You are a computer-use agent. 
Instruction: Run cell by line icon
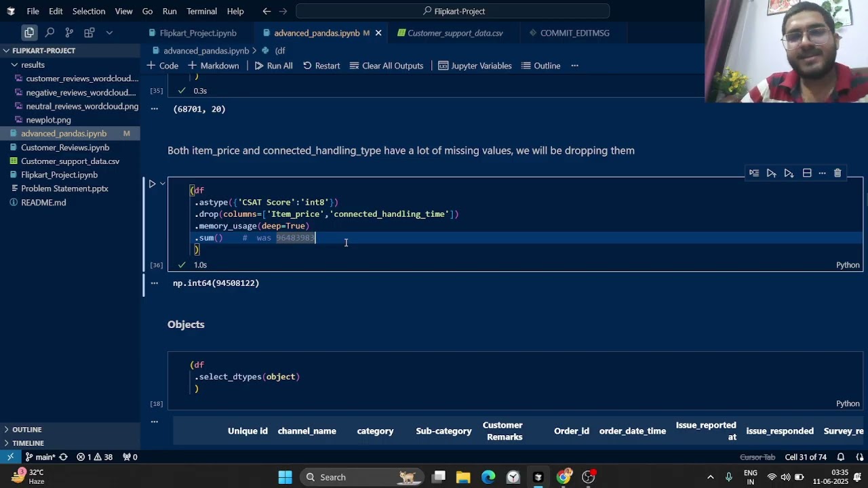click(x=754, y=174)
